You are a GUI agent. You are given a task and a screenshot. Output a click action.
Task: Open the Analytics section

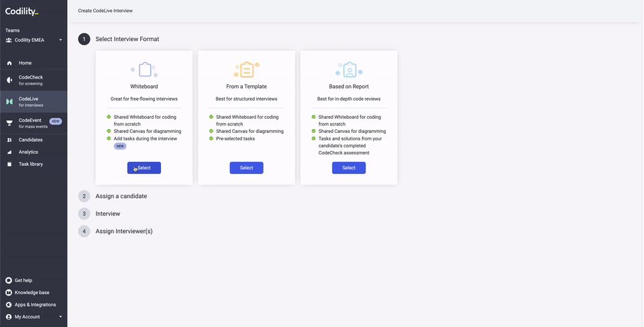28,152
